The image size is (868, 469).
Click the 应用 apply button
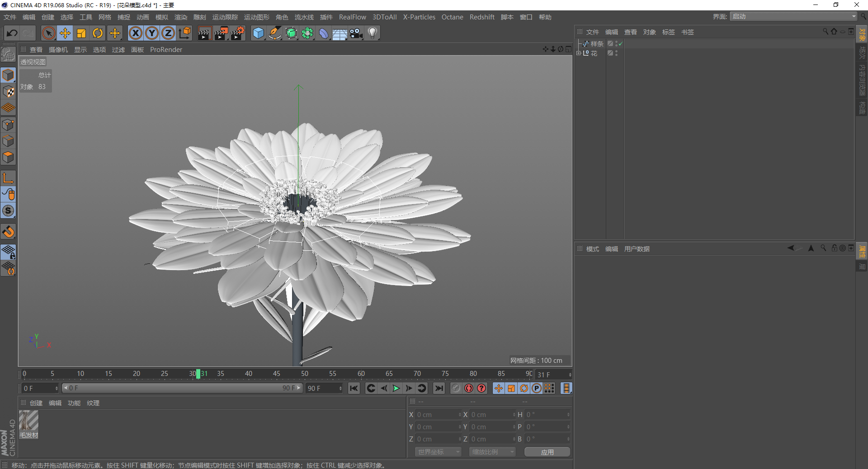(547, 452)
